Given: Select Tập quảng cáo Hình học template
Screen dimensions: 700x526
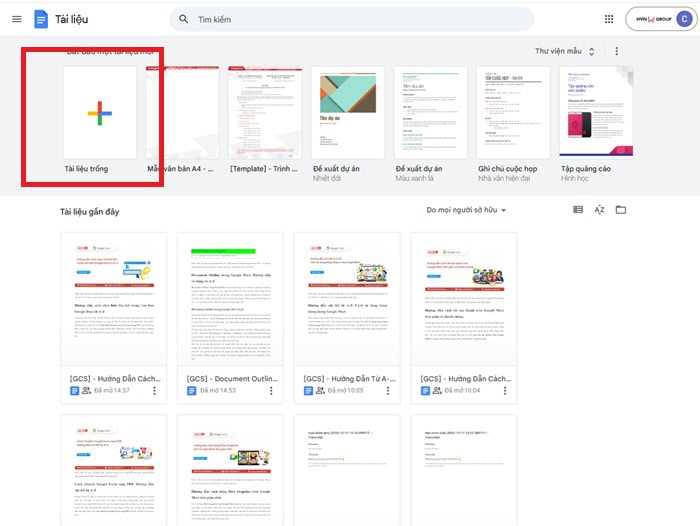Looking at the screenshot, I should tap(596, 113).
